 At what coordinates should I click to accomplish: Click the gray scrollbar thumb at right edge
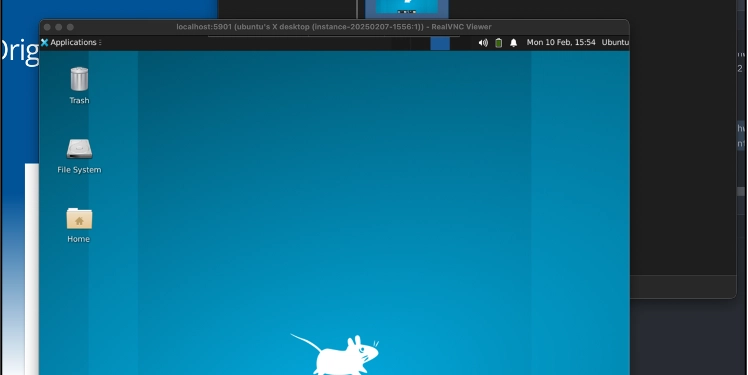pyautogui.click(x=741, y=191)
